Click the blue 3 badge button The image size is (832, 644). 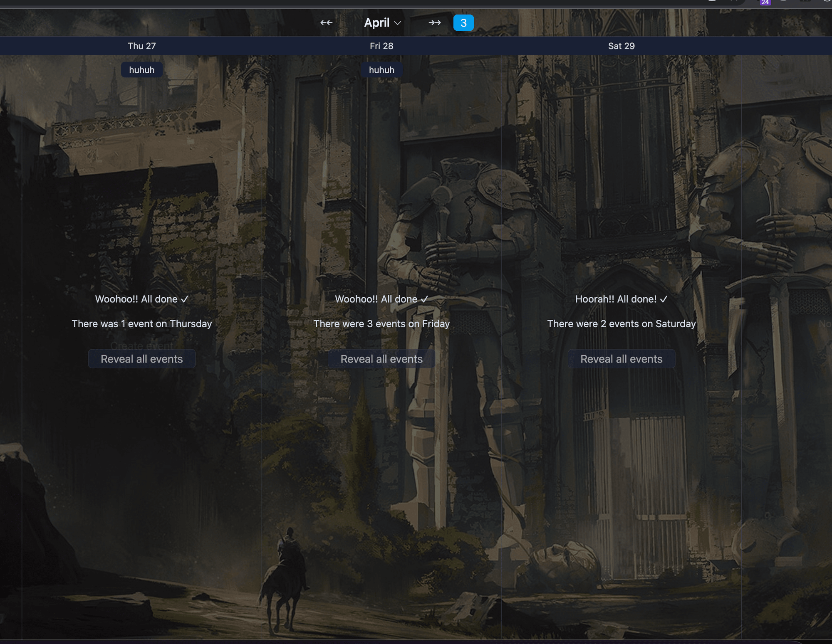pos(463,23)
